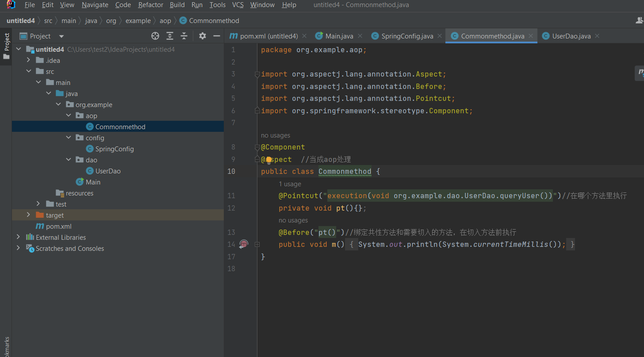Expand External Libraries node
Screen dimensions: 644x357
18,237
